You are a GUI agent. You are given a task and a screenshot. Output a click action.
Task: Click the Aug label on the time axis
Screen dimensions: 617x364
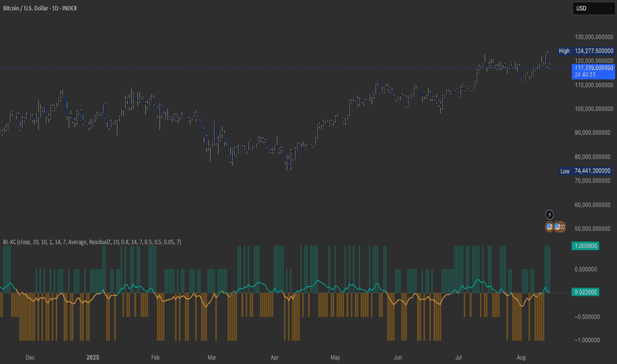pos(521,357)
